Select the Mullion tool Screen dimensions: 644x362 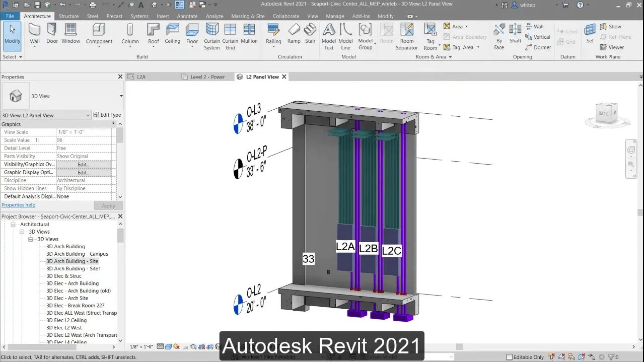pos(249,33)
